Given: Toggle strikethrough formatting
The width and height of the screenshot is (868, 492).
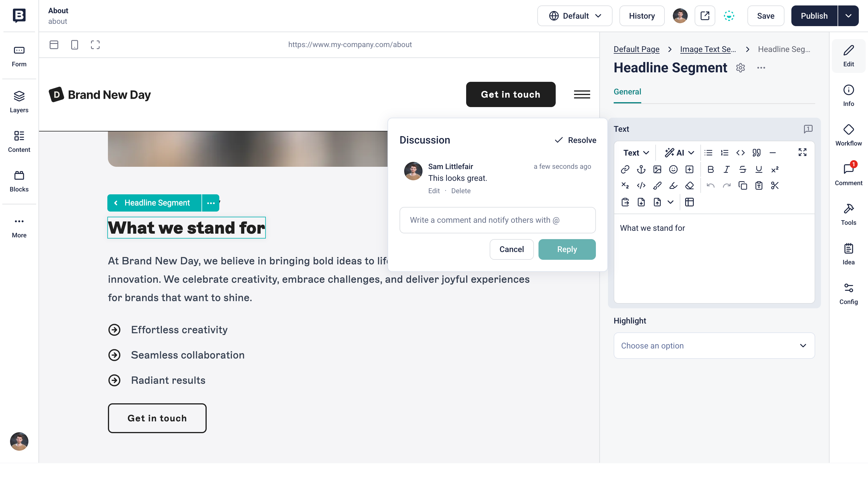Looking at the screenshot, I should pos(742,169).
